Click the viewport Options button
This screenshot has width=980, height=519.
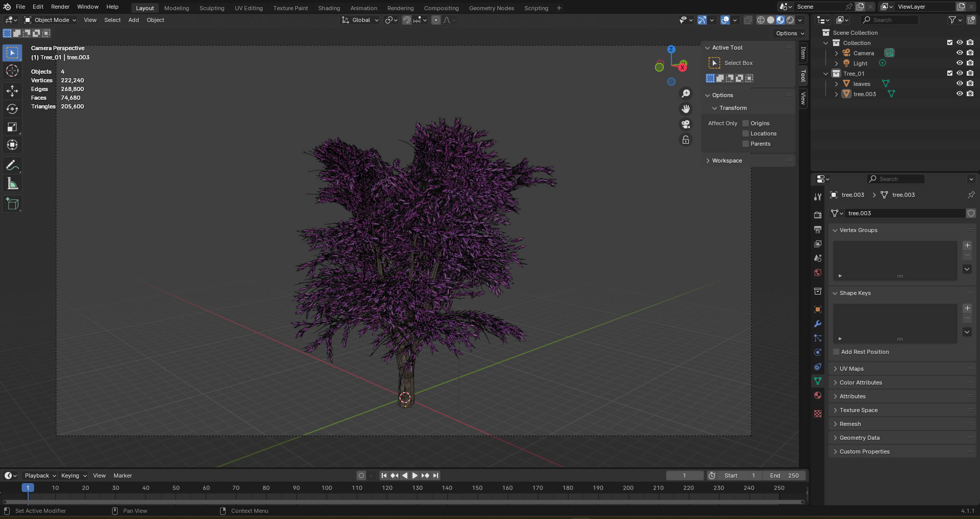790,33
